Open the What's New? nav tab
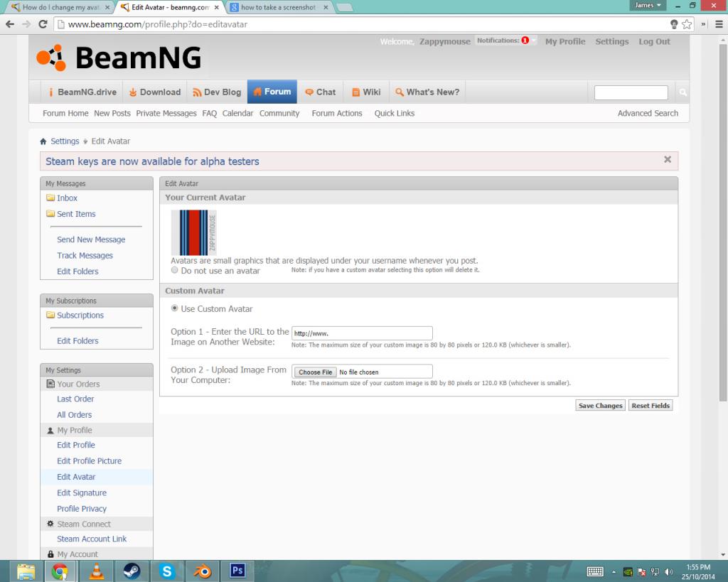This screenshot has width=728, height=582. pos(427,92)
